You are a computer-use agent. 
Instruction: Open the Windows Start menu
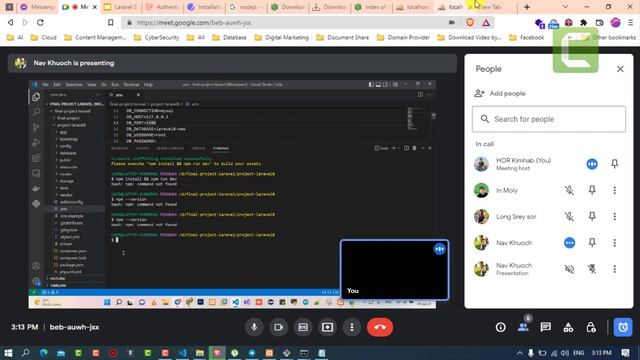tap(8, 353)
